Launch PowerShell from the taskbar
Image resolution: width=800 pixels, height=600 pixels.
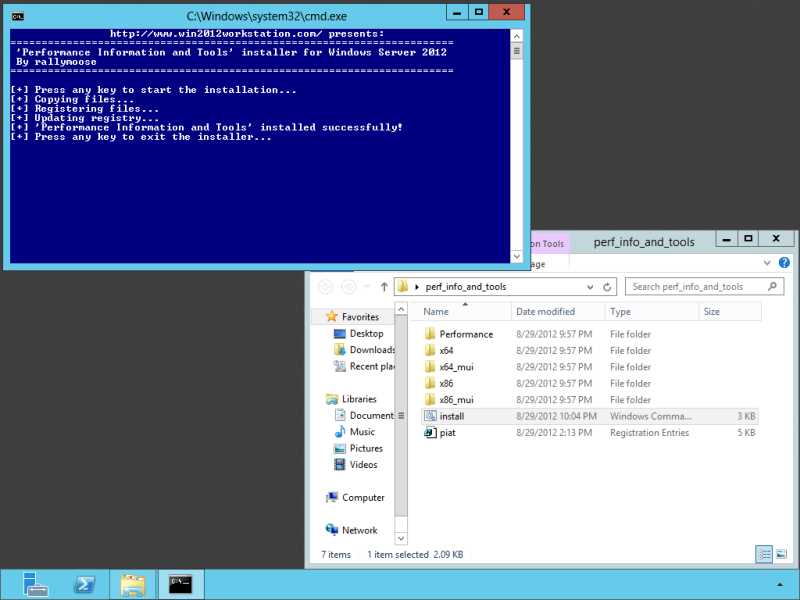coord(85,585)
